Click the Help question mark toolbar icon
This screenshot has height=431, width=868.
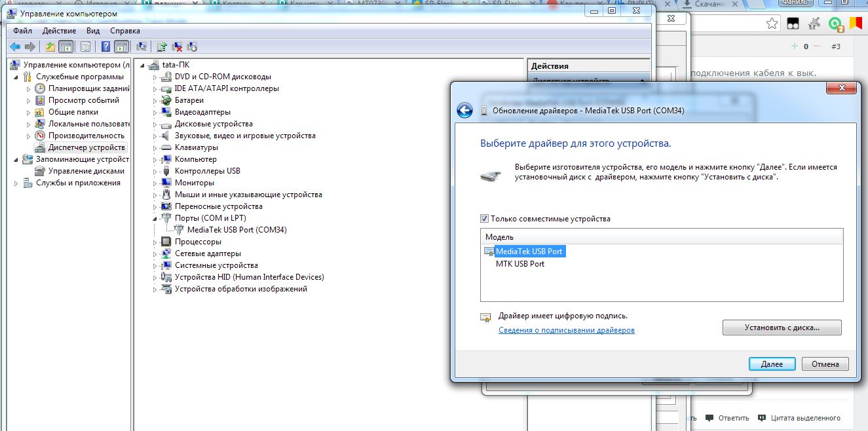click(x=105, y=47)
